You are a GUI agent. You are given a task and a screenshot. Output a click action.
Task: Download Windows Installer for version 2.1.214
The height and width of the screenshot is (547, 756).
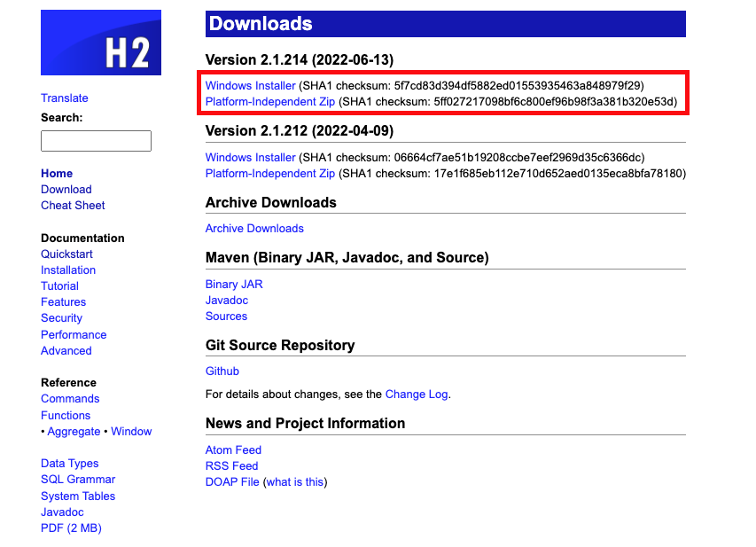pyautogui.click(x=250, y=85)
